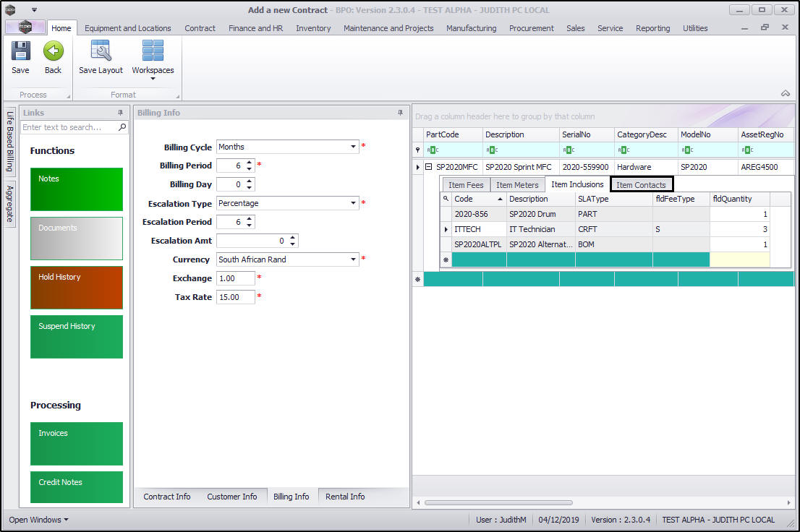800x532 pixels.
Task: Collapse the SP2020MFC row expander
Action: point(428,167)
